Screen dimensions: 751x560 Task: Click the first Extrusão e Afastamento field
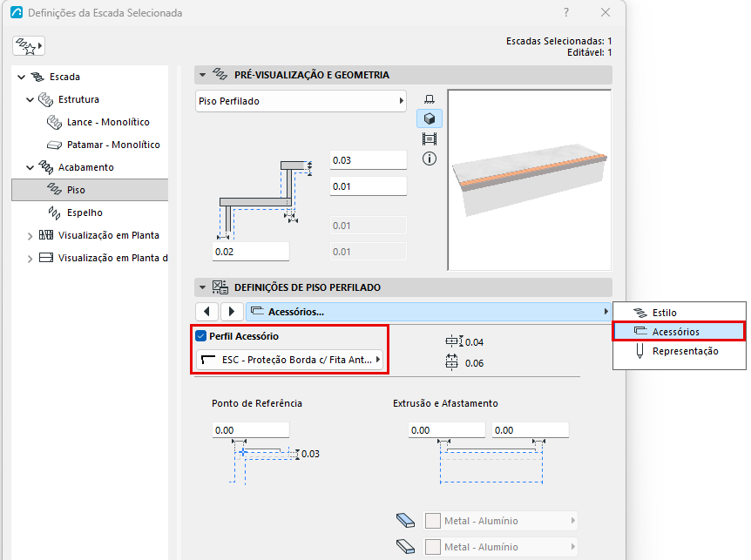pos(447,430)
